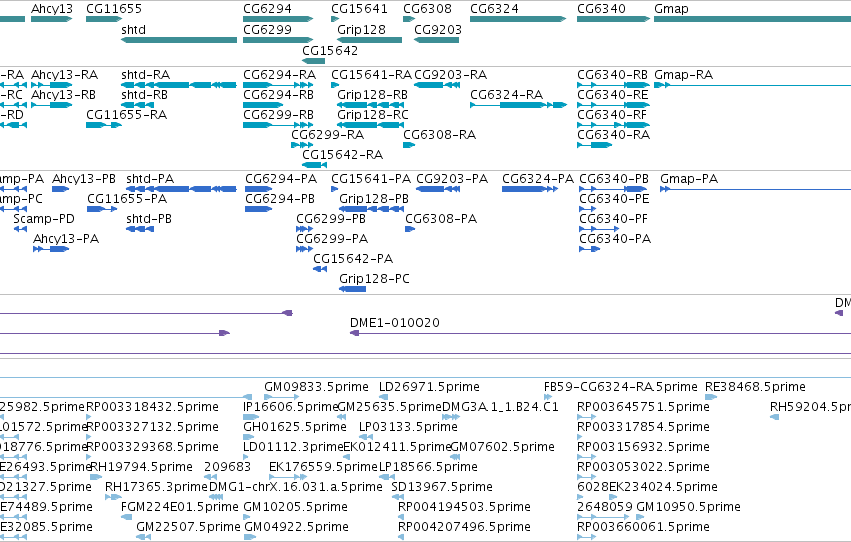The height and width of the screenshot is (542, 851).
Task: Select the CG6324-PA protein label
Action: [538, 178]
